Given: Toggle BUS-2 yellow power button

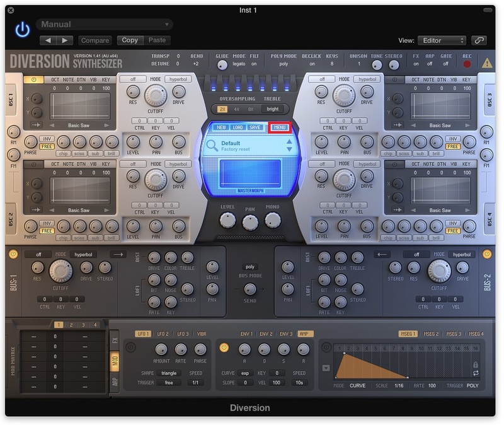Looking at the screenshot, I should point(487,254).
